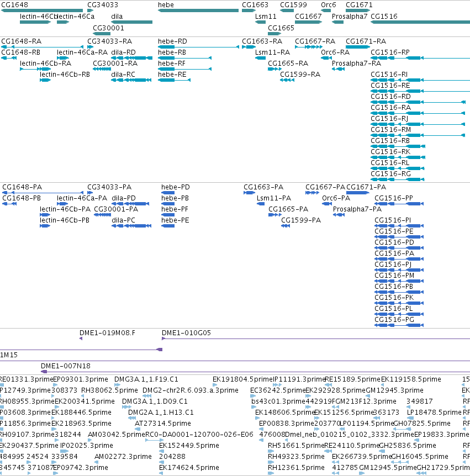Click transcript label 'Orc6-RA'
470x476 pixels.
pyautogui.click(x=335, y=52)
